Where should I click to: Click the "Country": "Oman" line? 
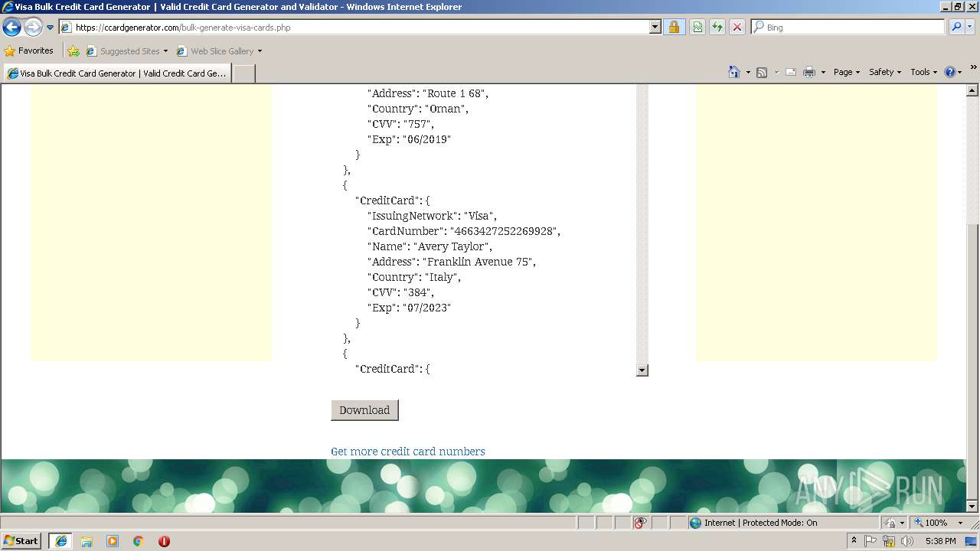coord(418,109)
